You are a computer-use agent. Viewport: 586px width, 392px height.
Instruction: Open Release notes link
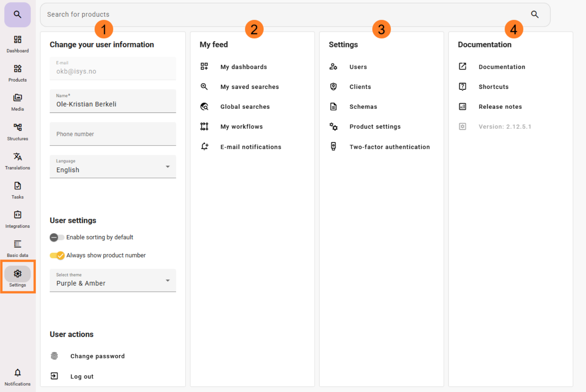[500, 107]
